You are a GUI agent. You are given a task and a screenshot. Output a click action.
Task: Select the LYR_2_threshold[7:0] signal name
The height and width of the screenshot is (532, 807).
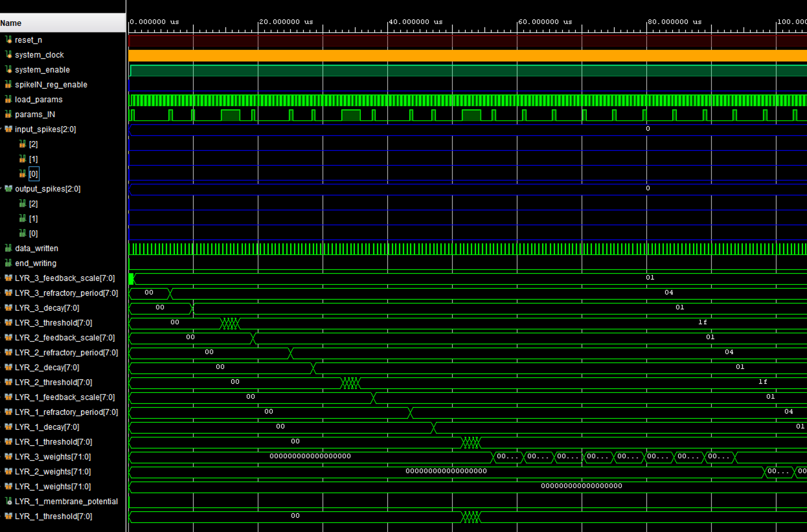[x=53, y=382]
